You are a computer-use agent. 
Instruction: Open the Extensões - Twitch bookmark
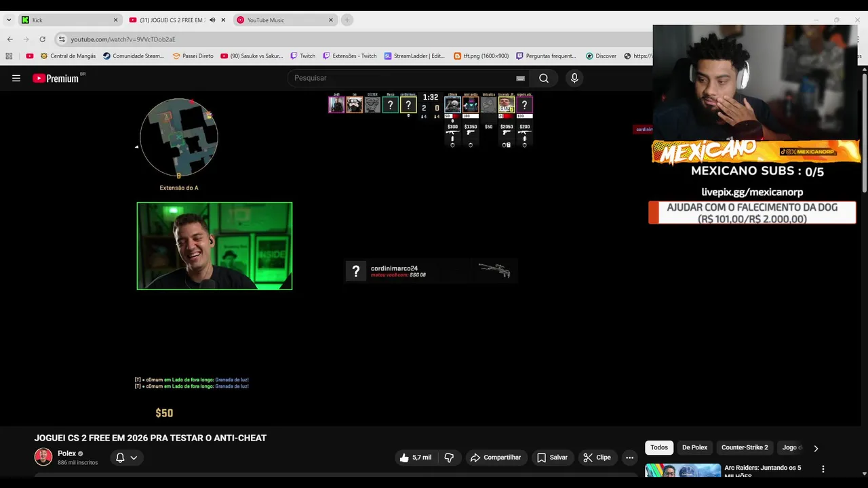tap(350, 56)
